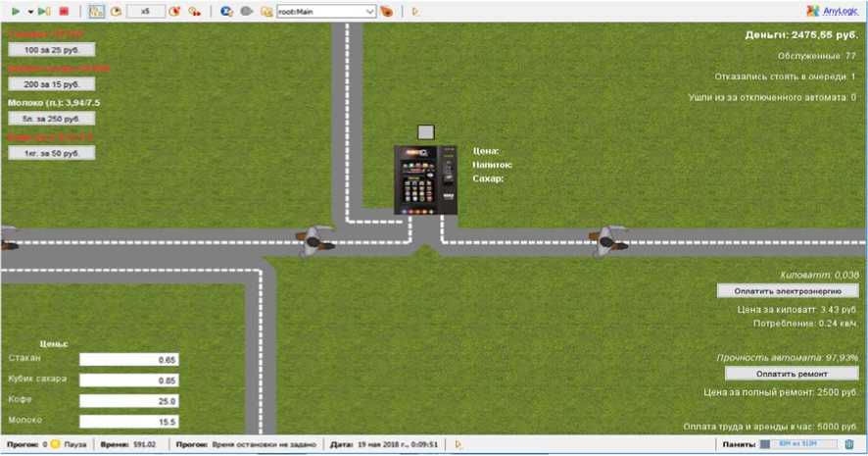Click the Стакан price input field
Image resolution: width=868 pixels, height=456 pixels.
pyautogui.click(x=129, y=360)
